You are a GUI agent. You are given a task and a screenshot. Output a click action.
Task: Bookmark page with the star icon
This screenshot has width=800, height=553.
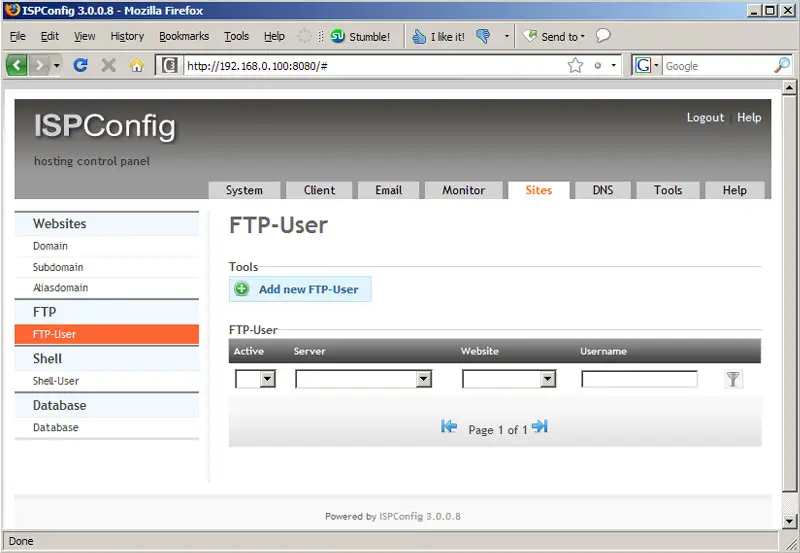coord(575,65)
